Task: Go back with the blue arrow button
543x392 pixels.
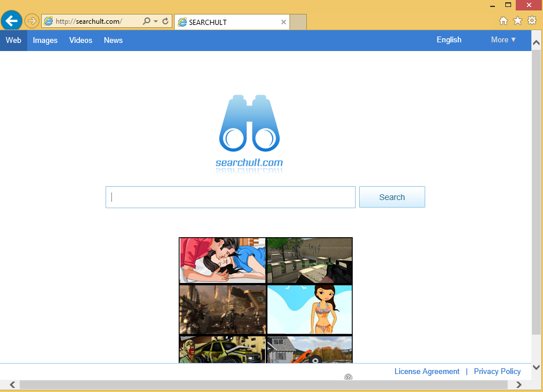Action: coord(12,21)
